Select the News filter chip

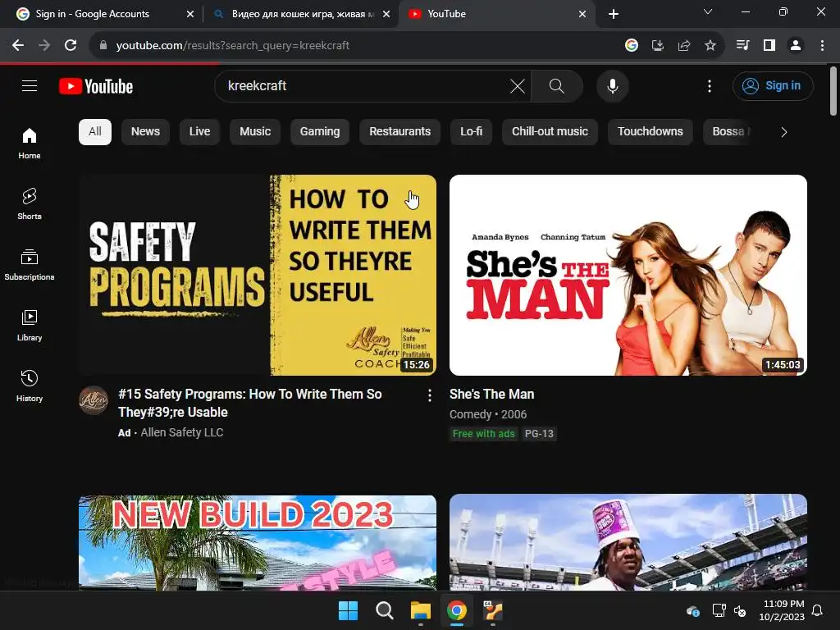[x=145, y=132]
